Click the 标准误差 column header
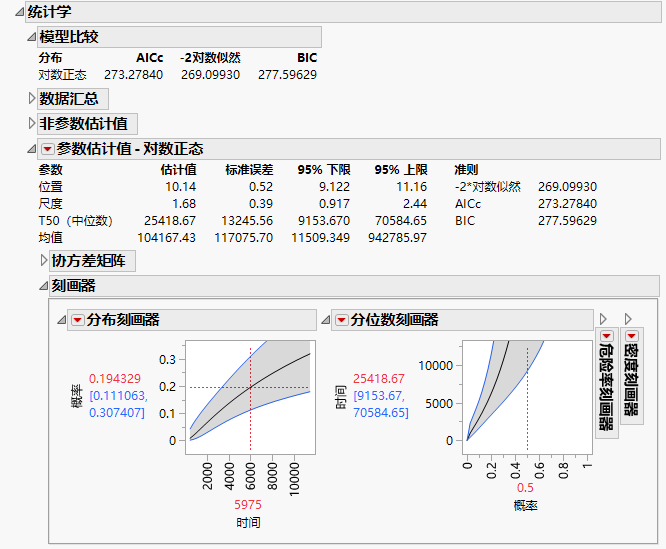The width and height of the screenshot is (666, 549). 249,170
